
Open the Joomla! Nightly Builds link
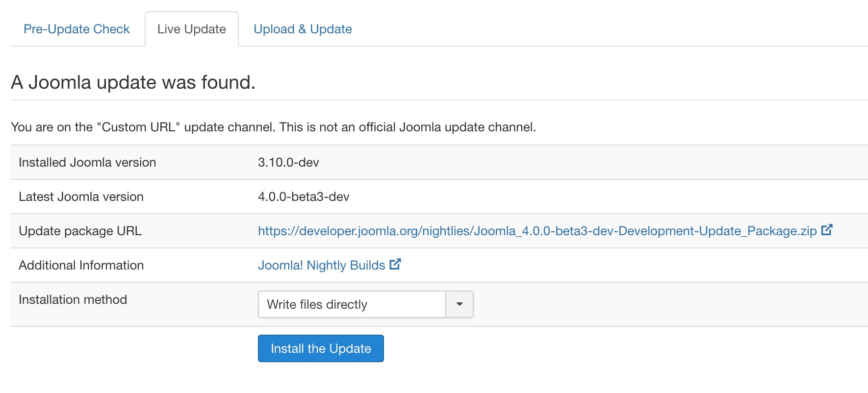pos(322,265)
